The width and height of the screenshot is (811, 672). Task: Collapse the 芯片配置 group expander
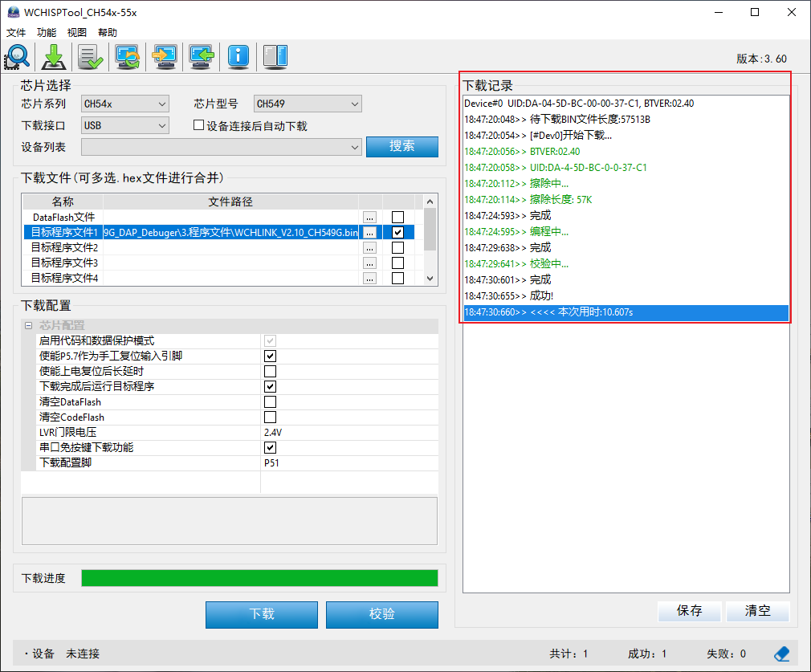(28, 325)
